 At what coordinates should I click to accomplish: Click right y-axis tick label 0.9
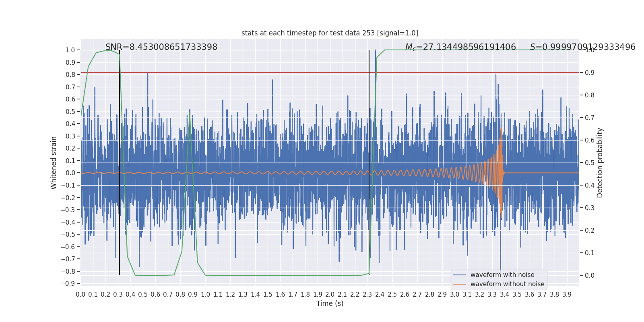pyautogui.click(x=589, y=73)
